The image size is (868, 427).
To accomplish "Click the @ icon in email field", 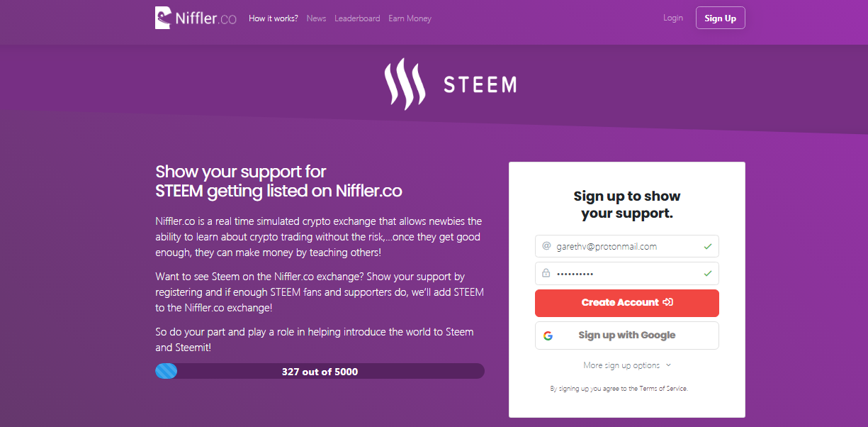I will pyautogui.click(x=546, y=246).
